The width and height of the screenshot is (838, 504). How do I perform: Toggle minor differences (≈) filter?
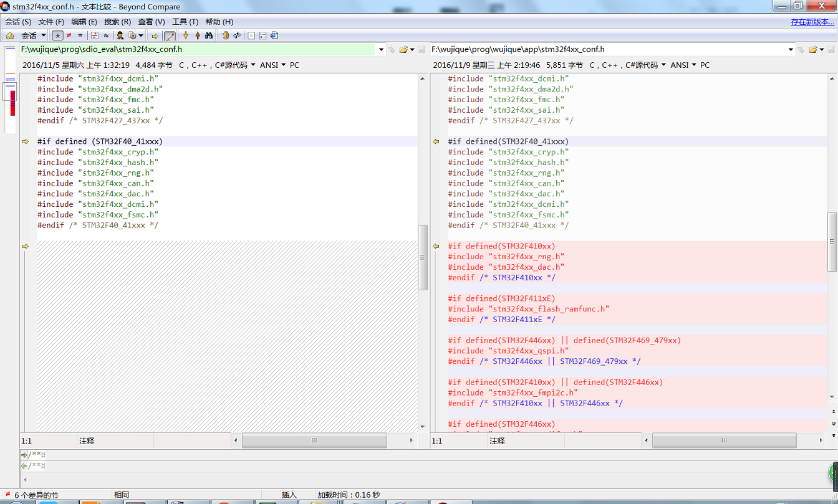tap(106, 36)
